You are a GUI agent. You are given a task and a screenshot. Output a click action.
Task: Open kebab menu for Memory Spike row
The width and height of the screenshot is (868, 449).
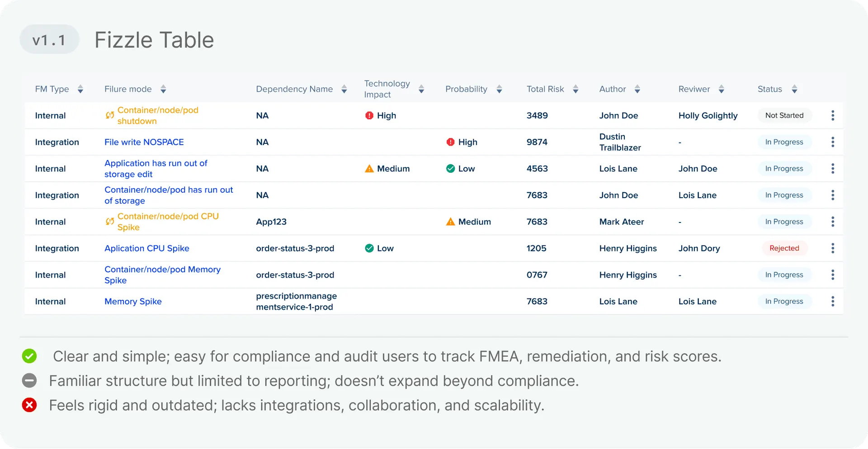tap(833, 301)
